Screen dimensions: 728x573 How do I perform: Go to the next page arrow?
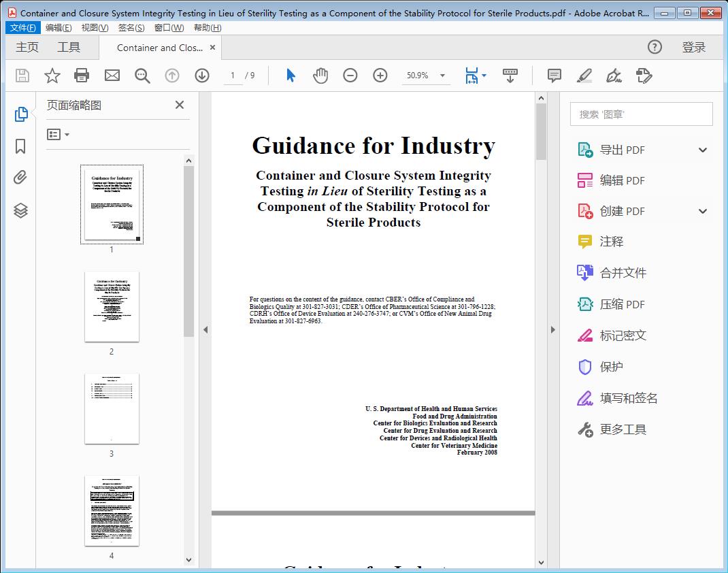pyautogui.click(x=202, y=76)
